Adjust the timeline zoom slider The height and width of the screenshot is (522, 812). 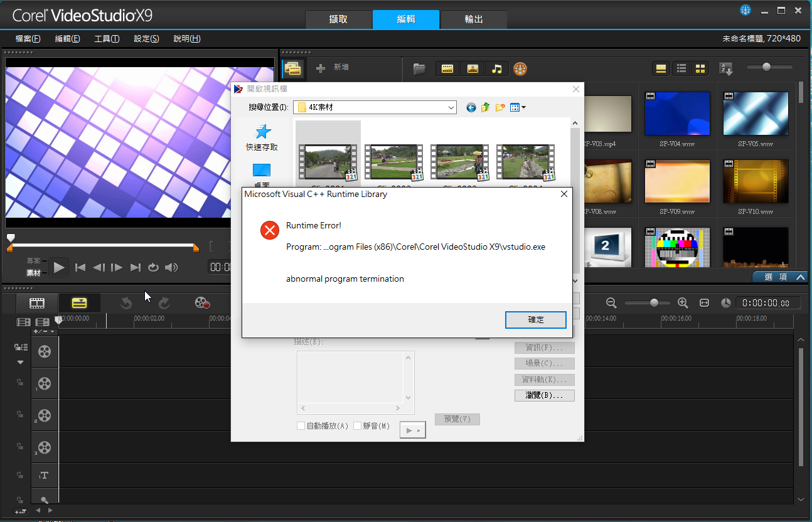(x=654, y=303)
